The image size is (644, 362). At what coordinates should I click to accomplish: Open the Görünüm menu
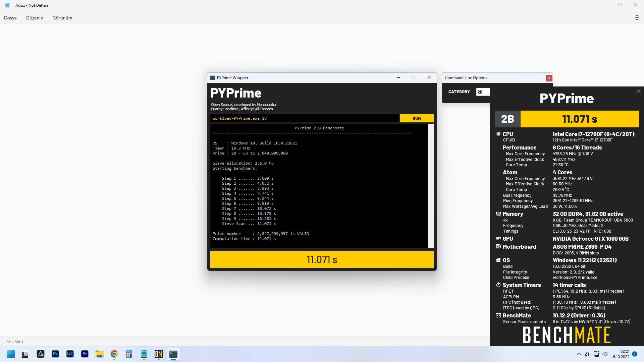pyautogui.click(x=62, y=18)
